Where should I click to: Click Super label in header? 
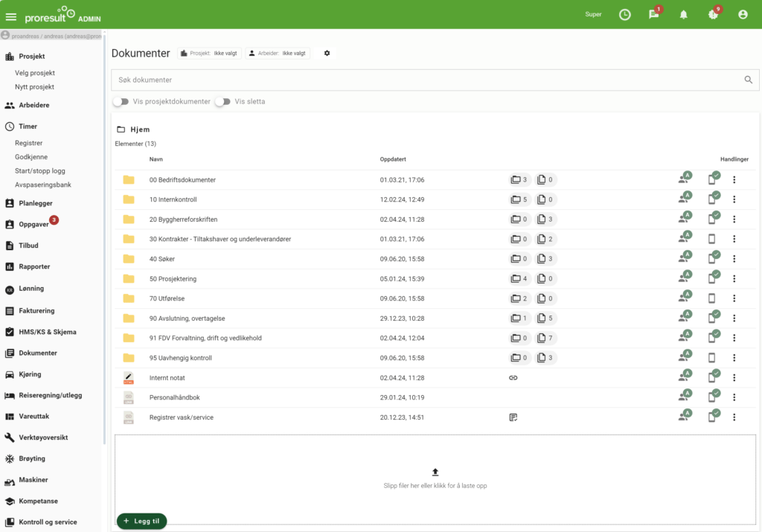(x=593, y=15)
